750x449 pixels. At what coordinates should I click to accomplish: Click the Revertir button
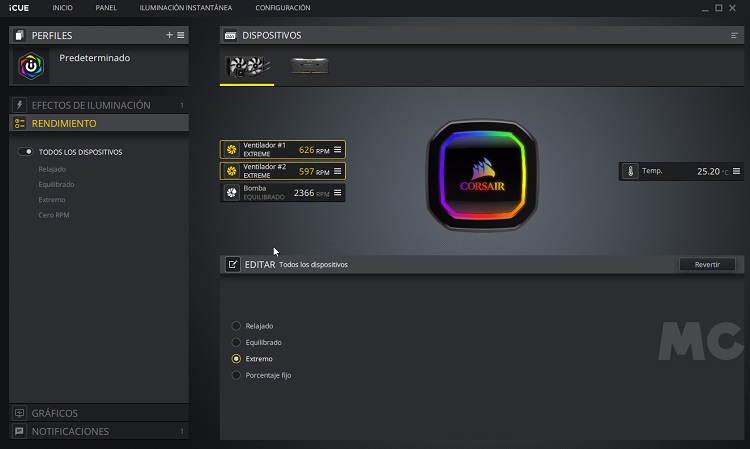point(707,265)
